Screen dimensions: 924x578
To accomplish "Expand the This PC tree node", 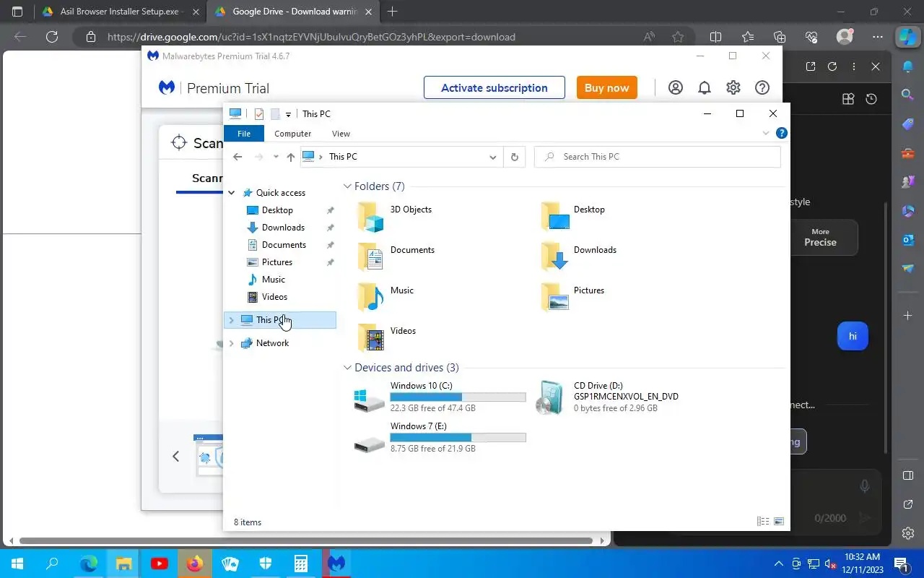I will click(x=232, y=319).
